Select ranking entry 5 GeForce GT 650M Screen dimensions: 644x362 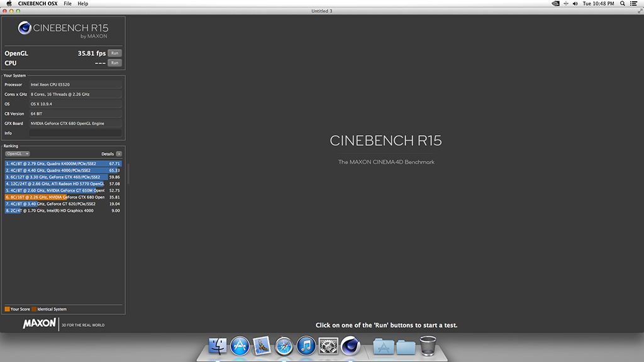(64, 190)
